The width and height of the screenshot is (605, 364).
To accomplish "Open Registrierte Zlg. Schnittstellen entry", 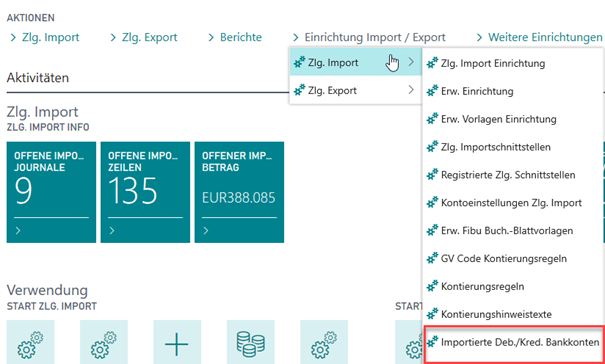I will click(513, 175).
